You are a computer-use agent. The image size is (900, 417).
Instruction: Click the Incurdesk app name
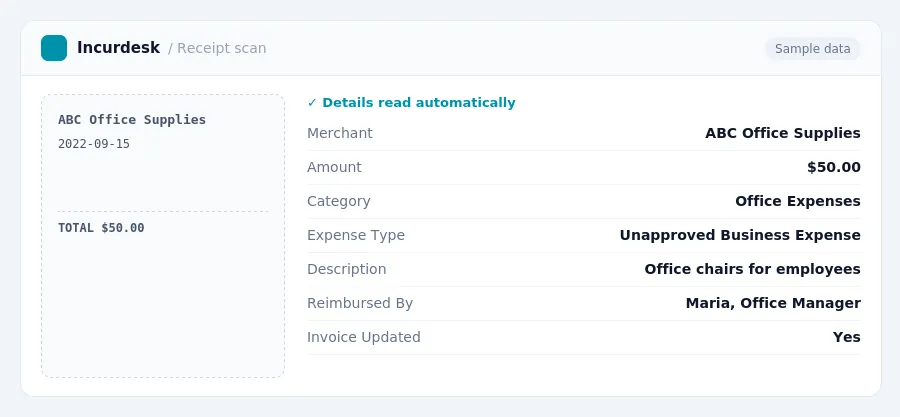[x=118, y=48]
